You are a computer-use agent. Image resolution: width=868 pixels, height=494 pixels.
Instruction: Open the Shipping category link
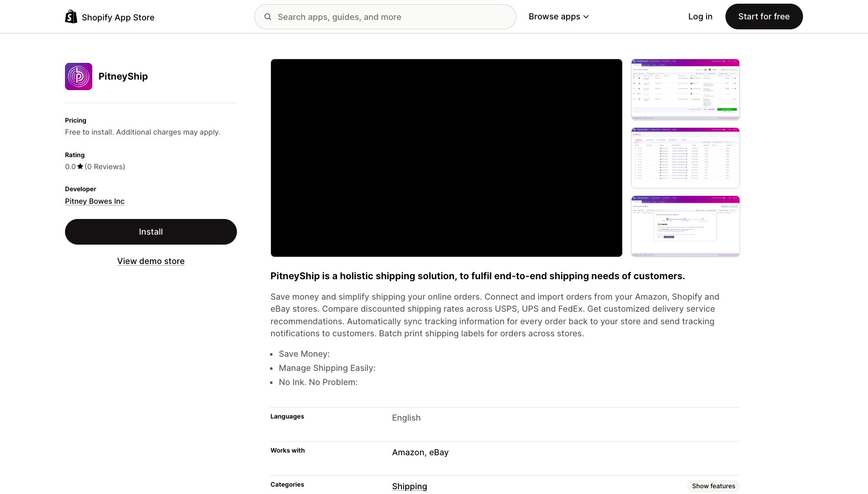coord(409,487)
